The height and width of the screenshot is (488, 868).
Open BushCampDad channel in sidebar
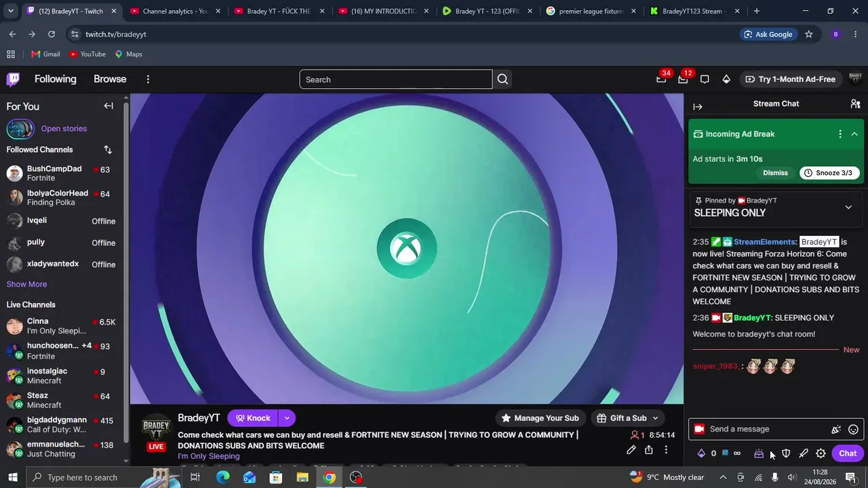(62, 174)
